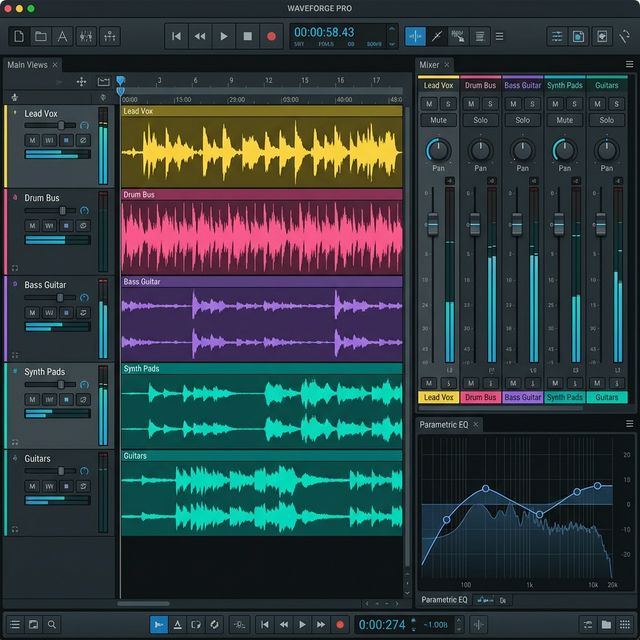Play from the top transport bar
The height and width of the screenshot is (640, 640).
224,36
